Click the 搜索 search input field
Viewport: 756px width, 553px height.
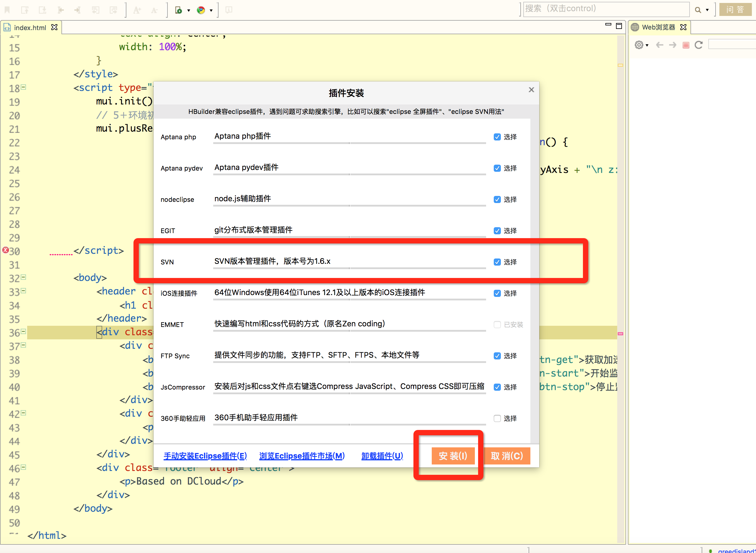pos(606,9)
